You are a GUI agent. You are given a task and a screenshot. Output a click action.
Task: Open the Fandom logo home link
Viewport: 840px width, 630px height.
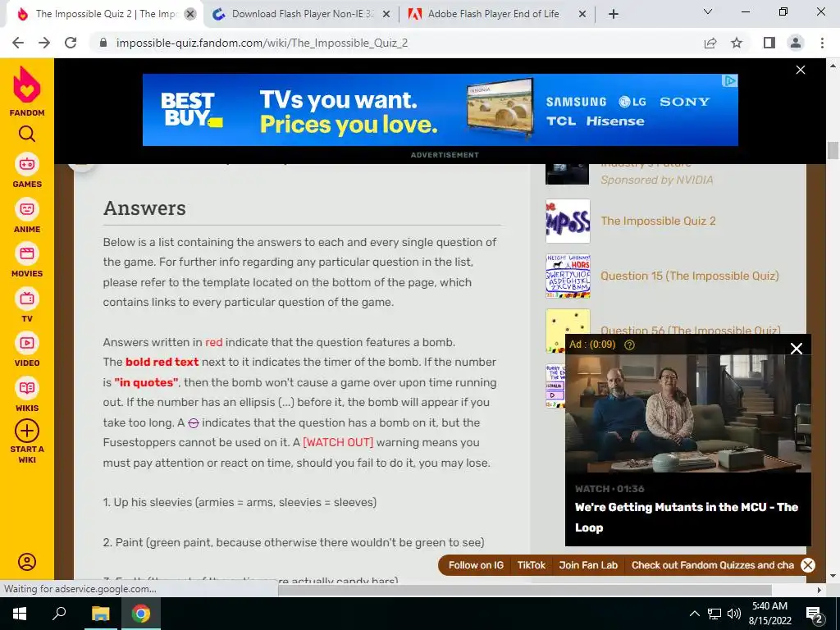27,91
